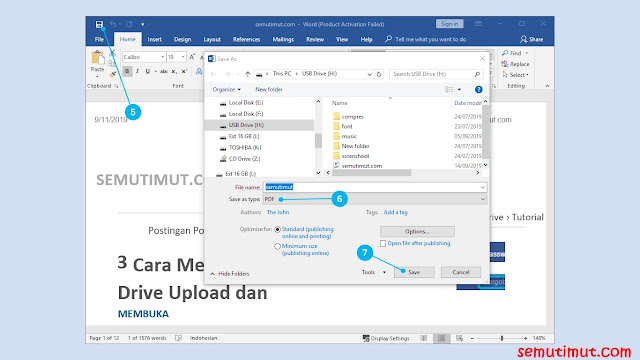Select Local Disk (E:) in navigation tree
The height and width of the screenshot is (360, 640).
(x=245, y=103)
